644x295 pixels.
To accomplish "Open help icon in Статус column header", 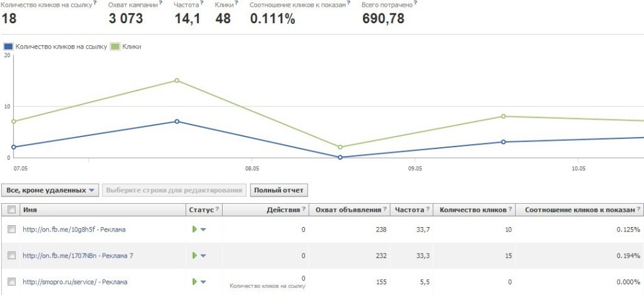I will pyautogui.click(x=217, y=209).
